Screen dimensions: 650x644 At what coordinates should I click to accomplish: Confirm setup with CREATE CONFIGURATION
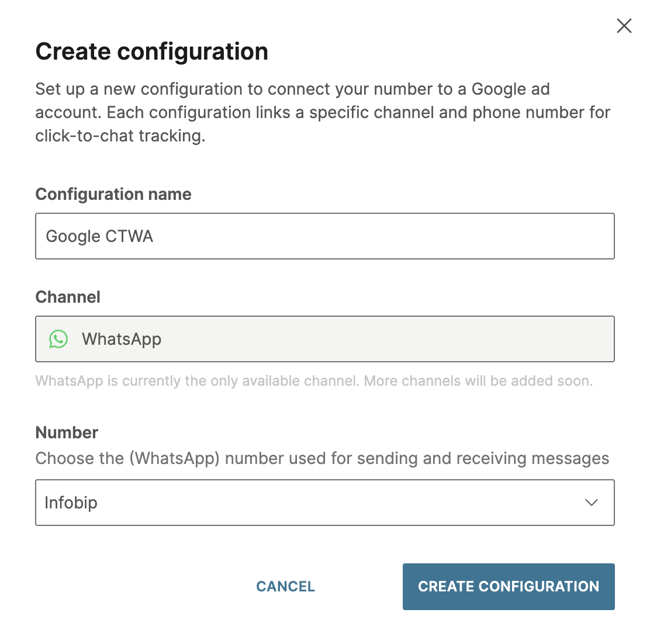508,586
